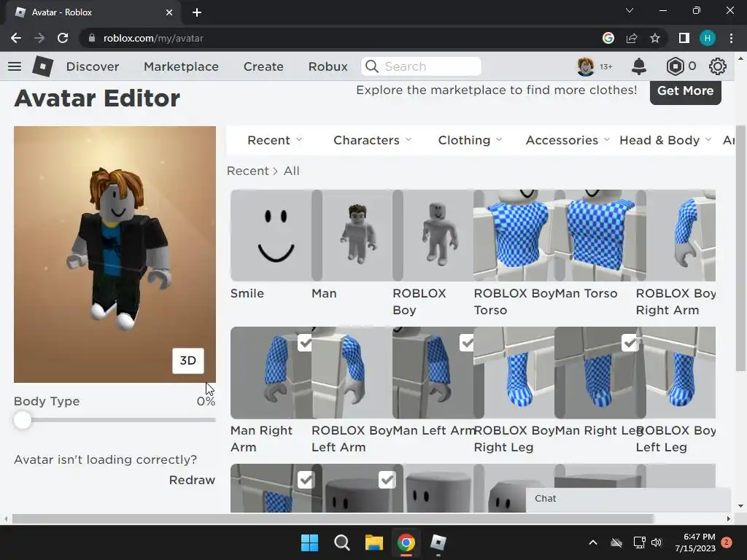The height and width of the screenshot is (560, 747).
Task: Open the notifications bell
Action: point(638,66)
